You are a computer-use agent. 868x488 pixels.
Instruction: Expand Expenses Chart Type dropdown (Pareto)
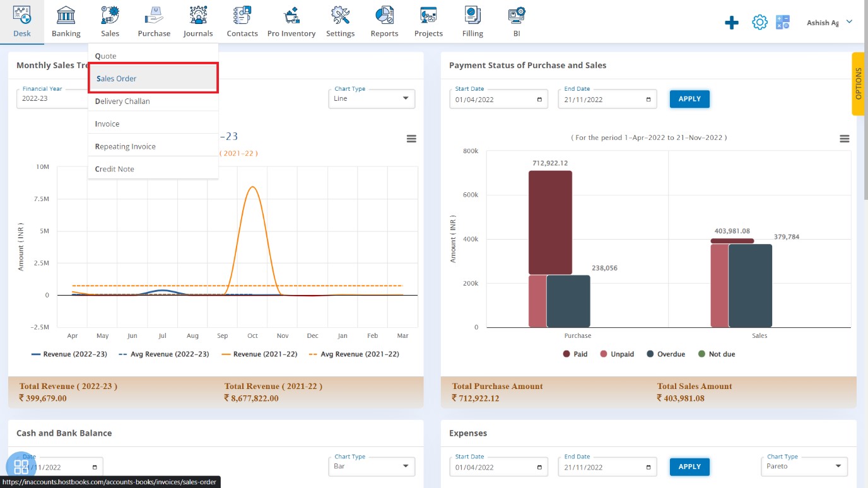(804, 467)
